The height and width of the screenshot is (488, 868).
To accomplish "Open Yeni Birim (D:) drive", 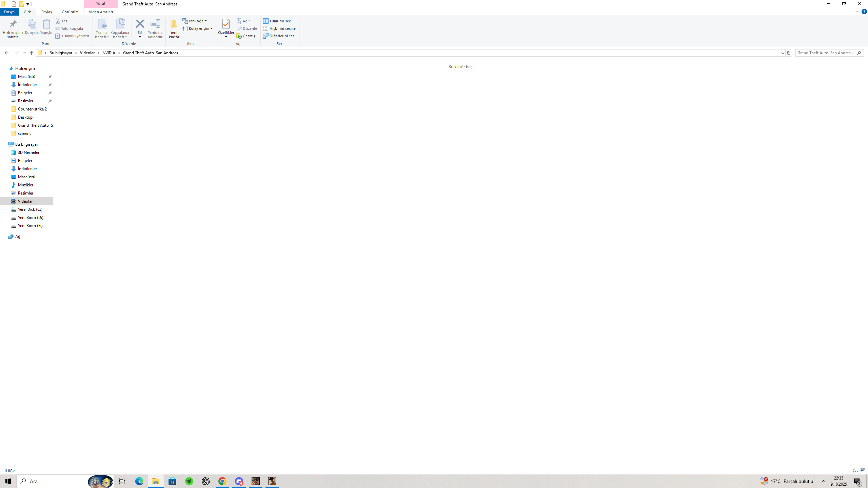I will tap(31, 218).
